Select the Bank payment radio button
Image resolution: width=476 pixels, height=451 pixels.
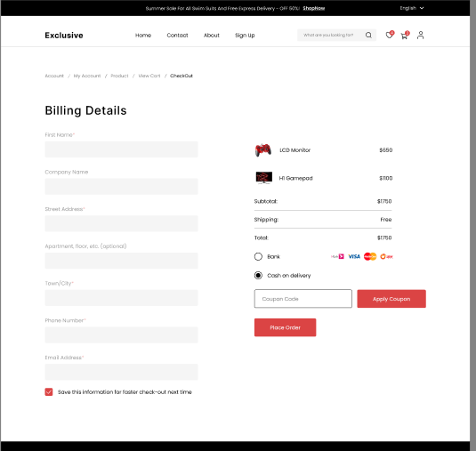pyautogui.click(x=258, y=257)
